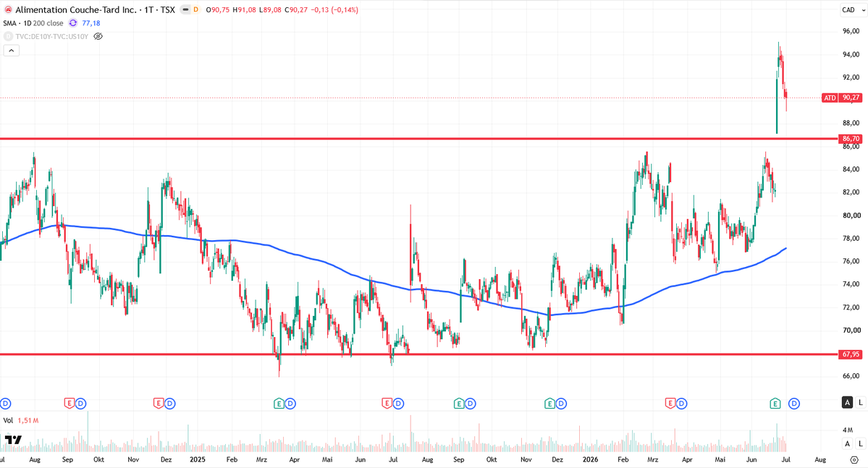Click the earnings marker for September 2024
The height and width of the screenshot is (468, 868).
pos(69,404)
